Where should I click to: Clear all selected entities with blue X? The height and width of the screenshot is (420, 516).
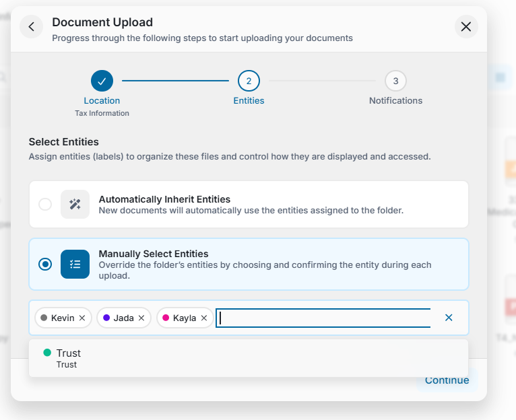coord(449,318)
